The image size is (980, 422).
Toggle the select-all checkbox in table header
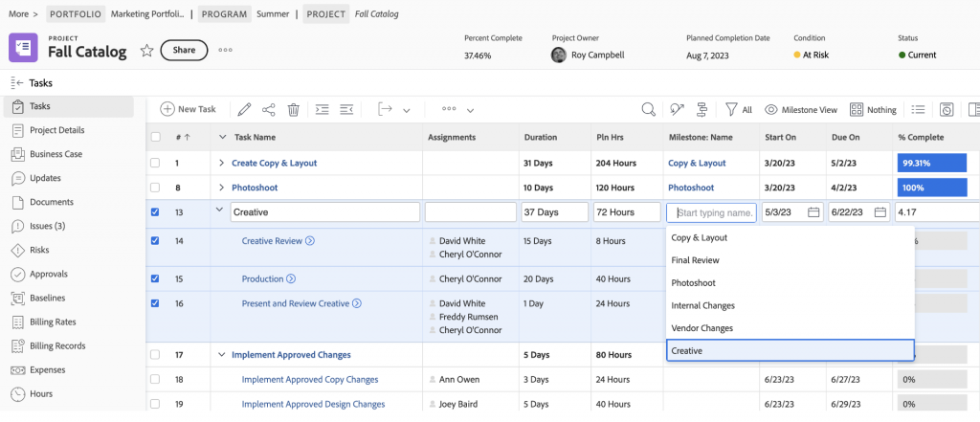(155, 137)
